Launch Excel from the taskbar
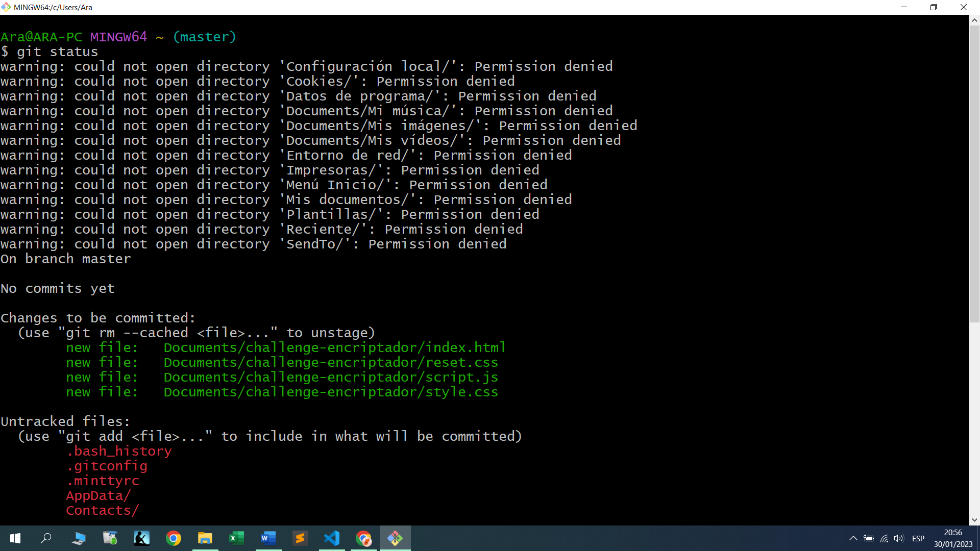The height and width of the screenshot is (551, 980). click(237, 538)
